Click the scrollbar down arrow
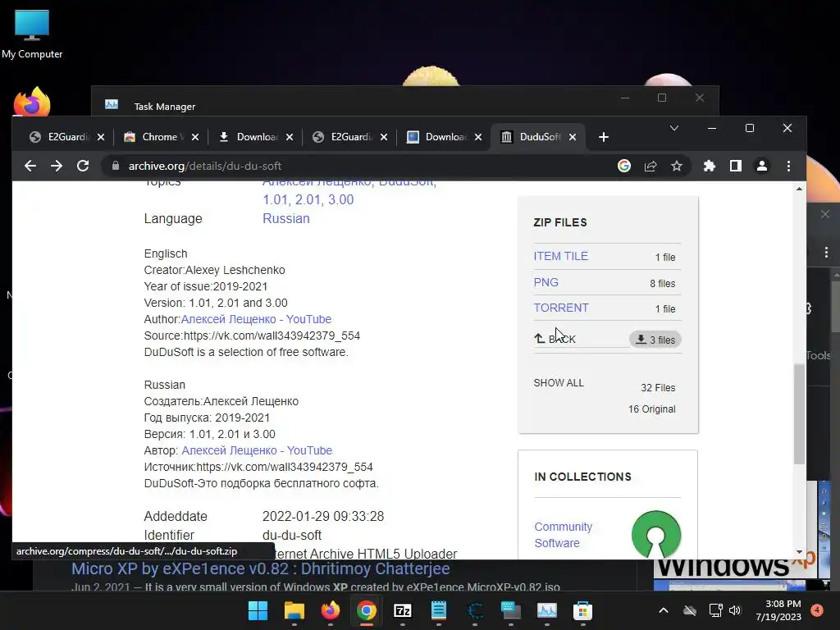Screen dimensions: 840x630 coord(799,552)
